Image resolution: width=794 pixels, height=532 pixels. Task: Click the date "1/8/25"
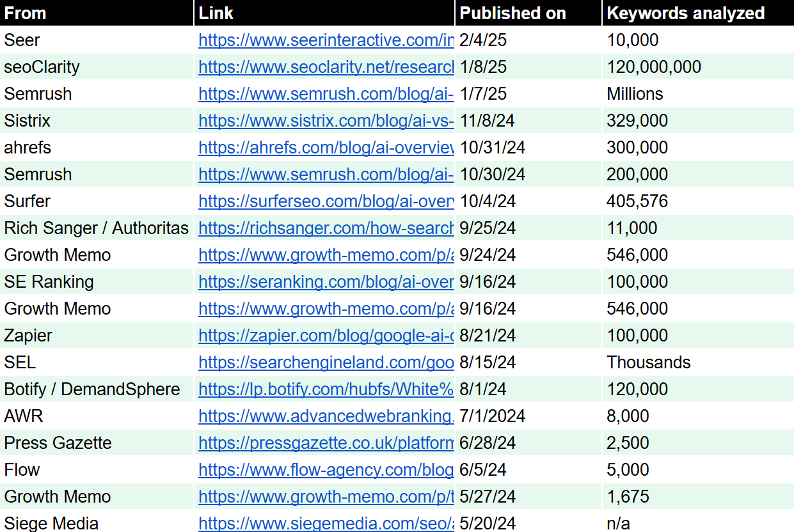click(483, 67)
